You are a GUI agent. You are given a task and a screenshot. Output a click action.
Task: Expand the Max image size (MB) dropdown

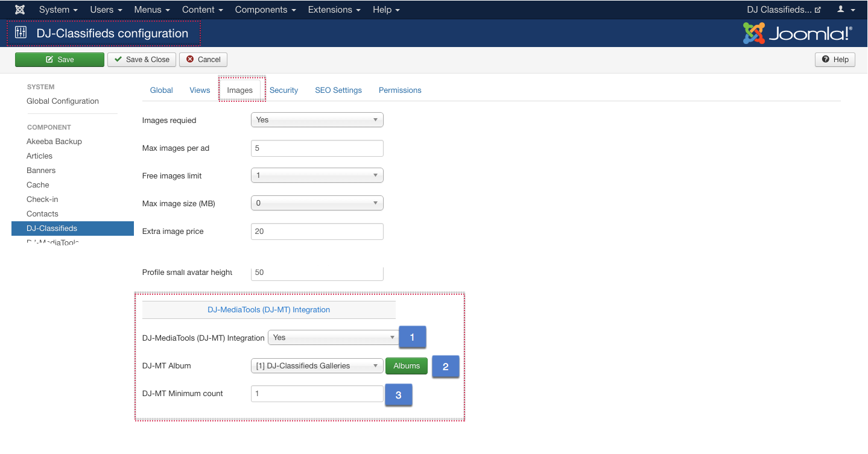[x=317, y=203]
